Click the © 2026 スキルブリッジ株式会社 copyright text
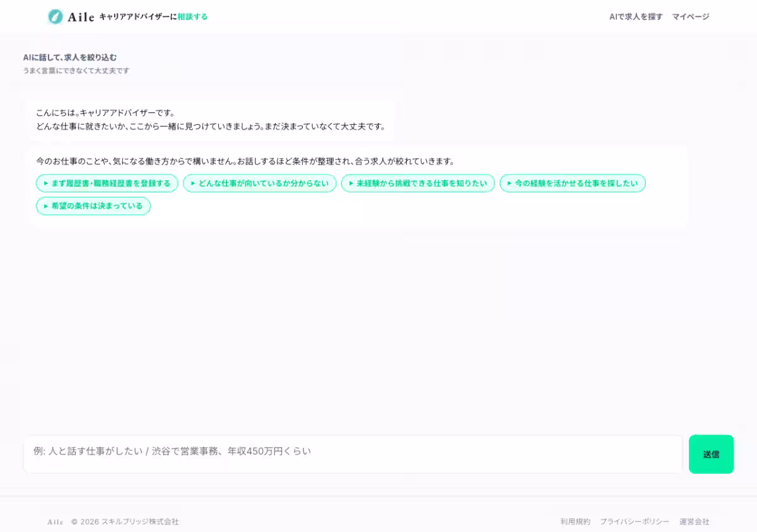757x532 pixels. coord(125,522)
